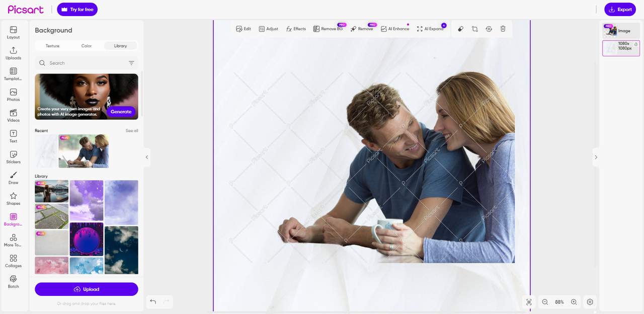Screen dimensions: 644x314
Task: Zoom in the canvas
Action: click(574, 302)
